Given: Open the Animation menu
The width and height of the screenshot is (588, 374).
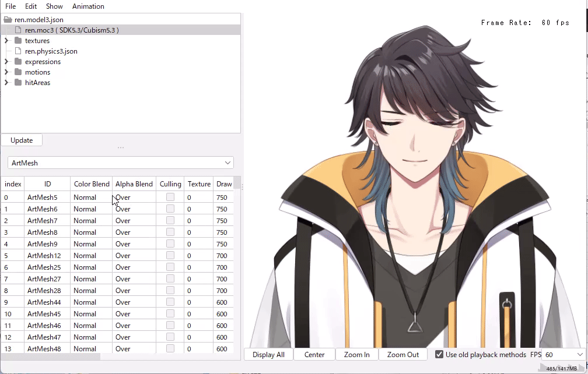Looking at the screenshot, I should click(88, 6).
